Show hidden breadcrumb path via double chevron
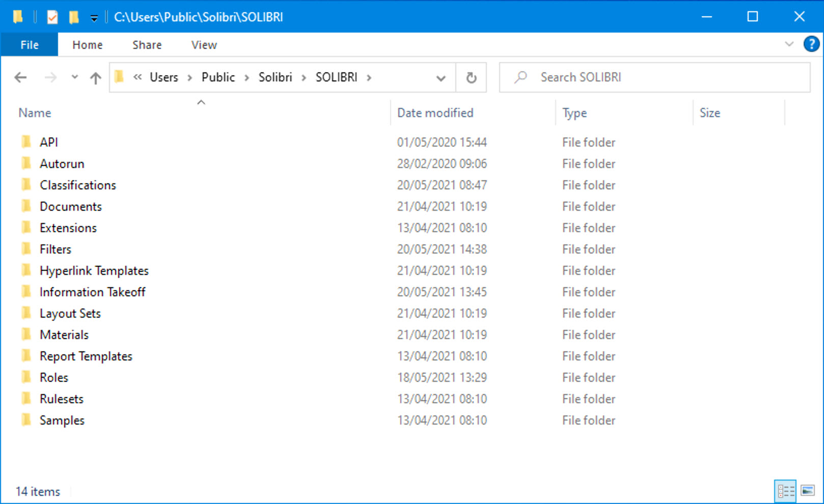 pos(138,77)
